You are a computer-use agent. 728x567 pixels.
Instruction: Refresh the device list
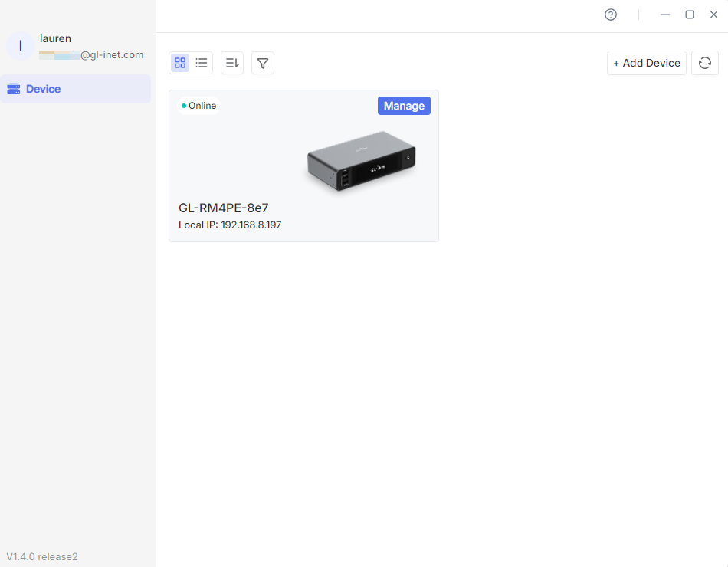(705, 63)
